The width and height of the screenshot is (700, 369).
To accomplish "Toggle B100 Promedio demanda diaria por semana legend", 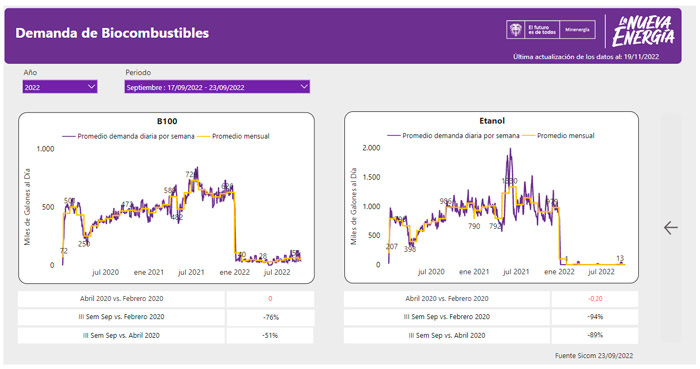I will (x=128, y=137).
